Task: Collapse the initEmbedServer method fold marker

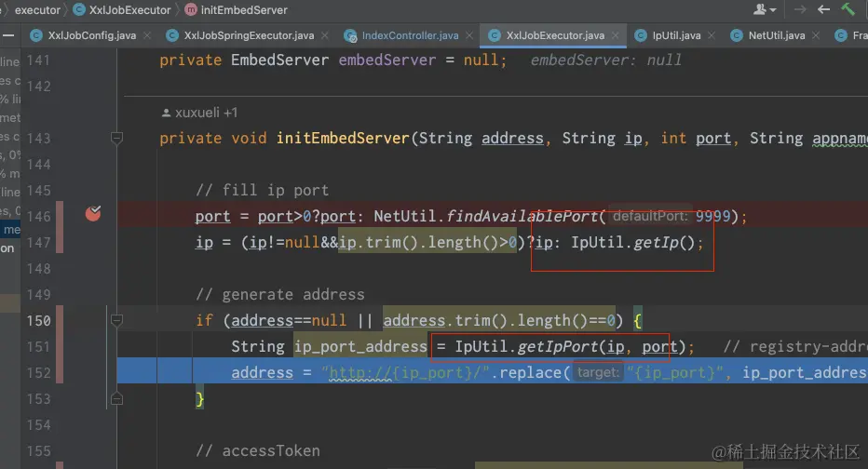Action: coord(116,138)
